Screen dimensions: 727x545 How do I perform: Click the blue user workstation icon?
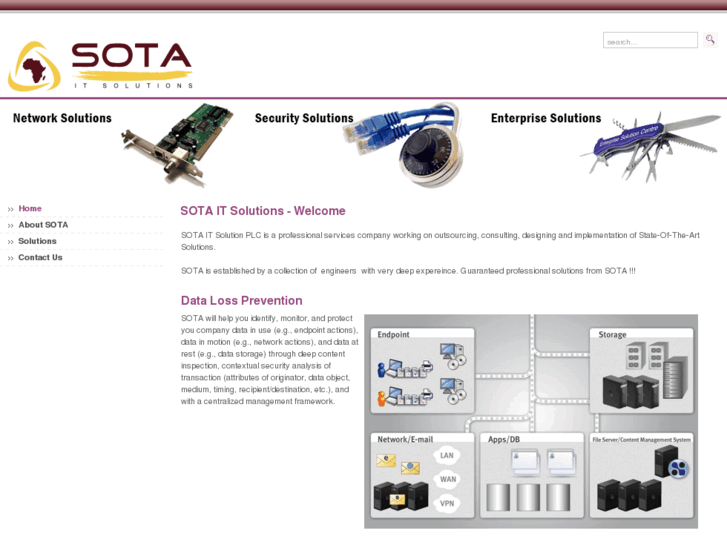click(x=405, y=369)
